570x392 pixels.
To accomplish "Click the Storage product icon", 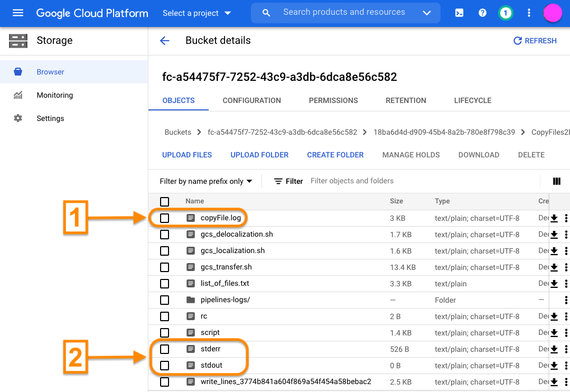I will pos(18,41).
